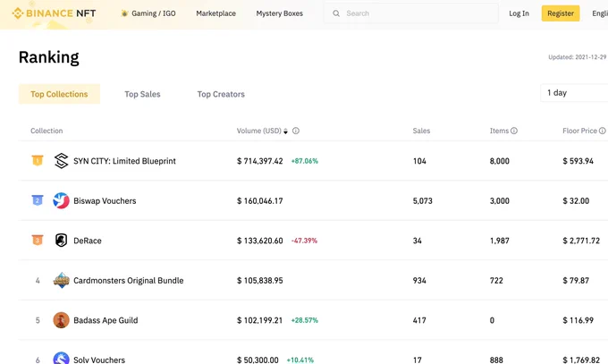Click the Ranking page heading

pyautogui.click(x=49, y=57)
